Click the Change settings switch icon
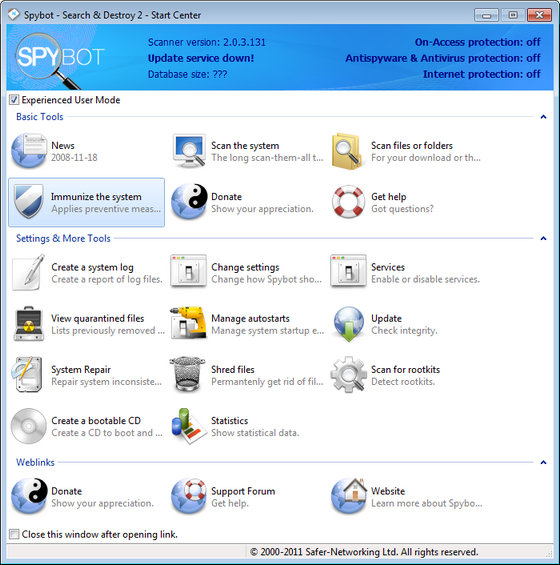560x565 pixels. click(x=188, y=271)
